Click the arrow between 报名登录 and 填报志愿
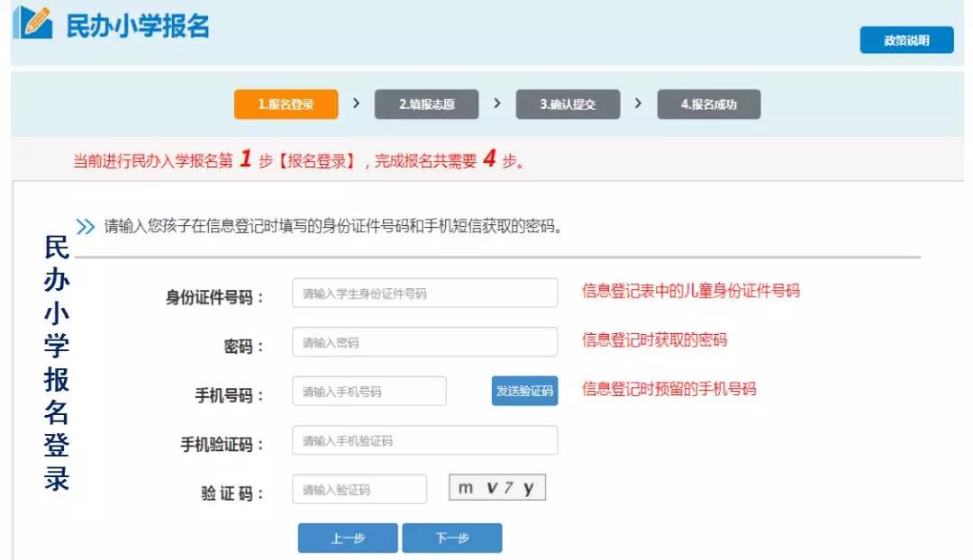973x560 pixels. tap(357, 104)
